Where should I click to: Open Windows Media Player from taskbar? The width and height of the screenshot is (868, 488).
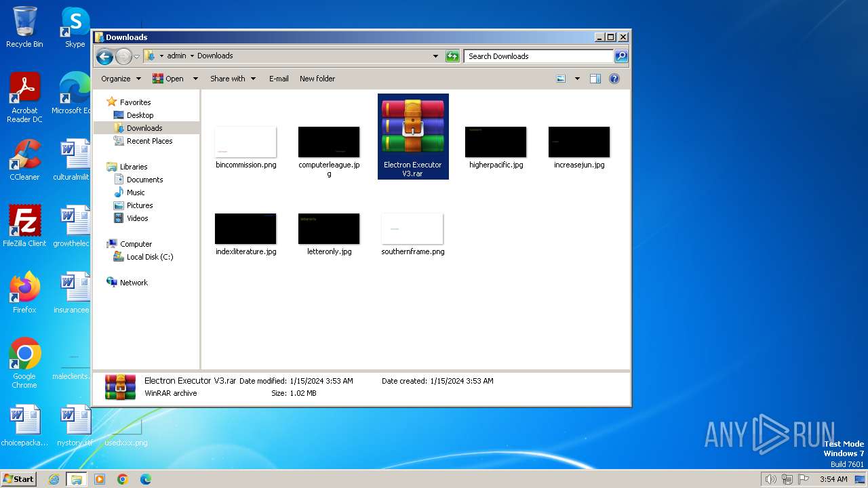click(x=100, y=479)
